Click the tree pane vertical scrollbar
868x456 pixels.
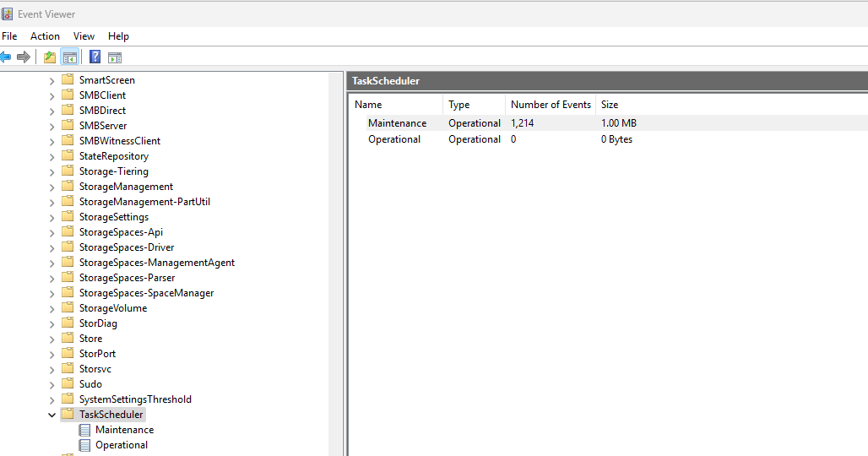[x=335, y=264]
